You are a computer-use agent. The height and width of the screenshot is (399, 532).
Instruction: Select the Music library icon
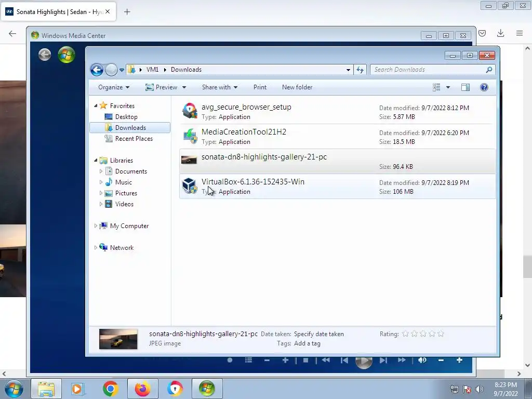(109, 182)
